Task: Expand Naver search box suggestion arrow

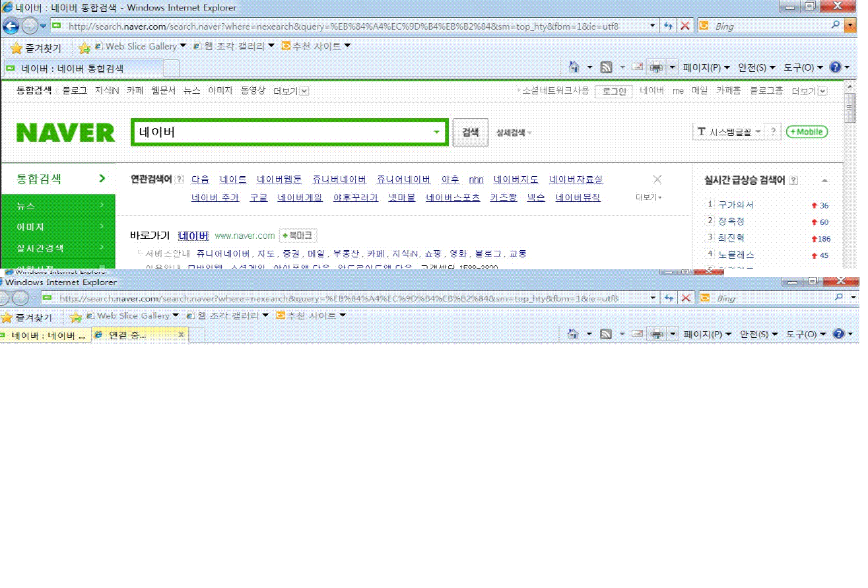Action: [x=436, y=132]
